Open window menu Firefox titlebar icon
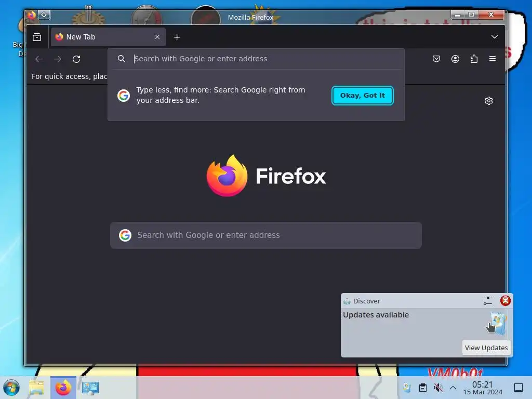The height and width of the screenshot is (399, 532). [x=31, y=15]
